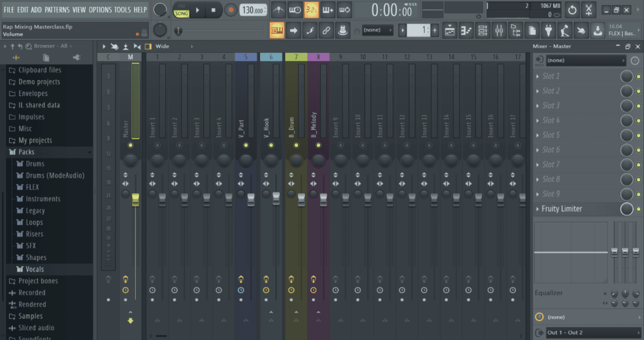Mute the V_Hook mixer track
The image size is (644, 340).
click(270, 146)
